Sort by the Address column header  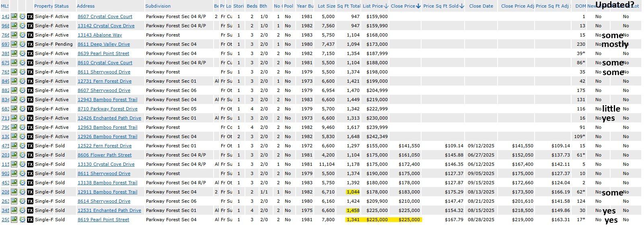[x=86, y=6]
